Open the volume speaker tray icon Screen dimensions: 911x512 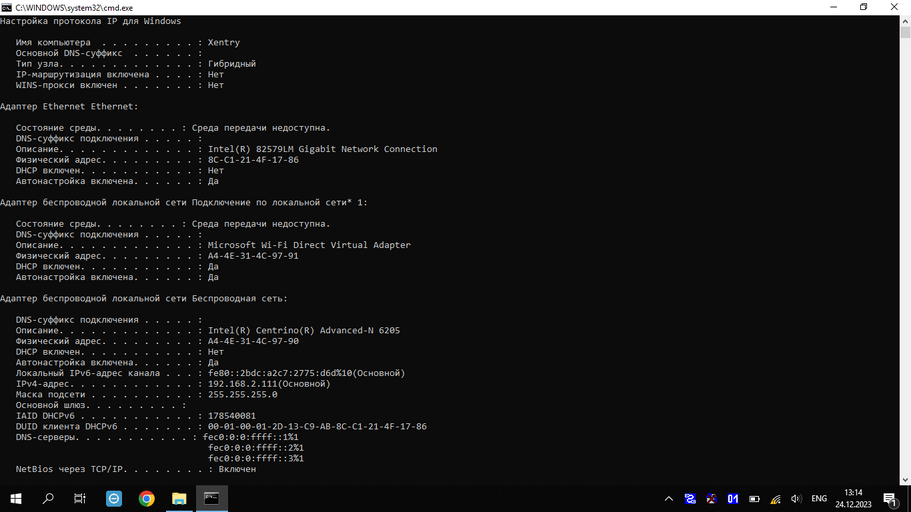796,499
